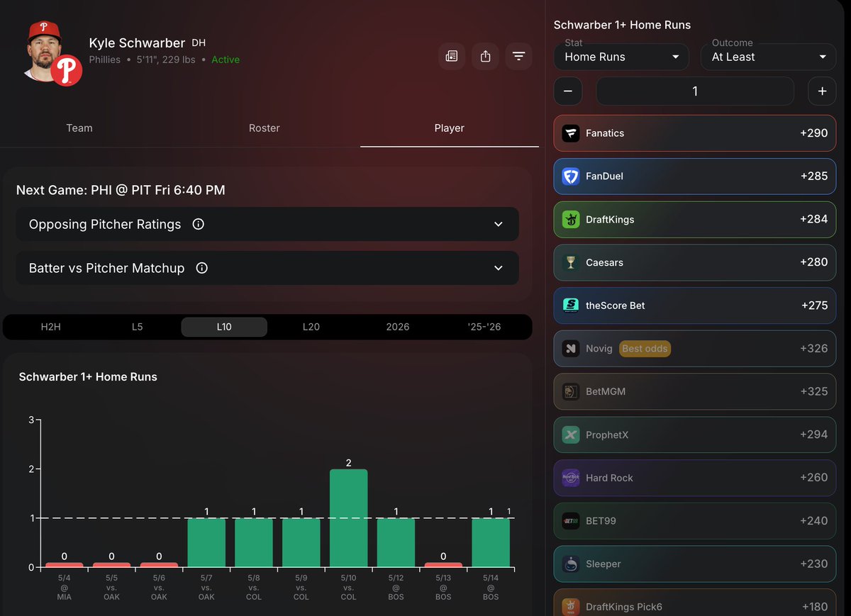Click the Novig logo icon

(x=571, y=349)
